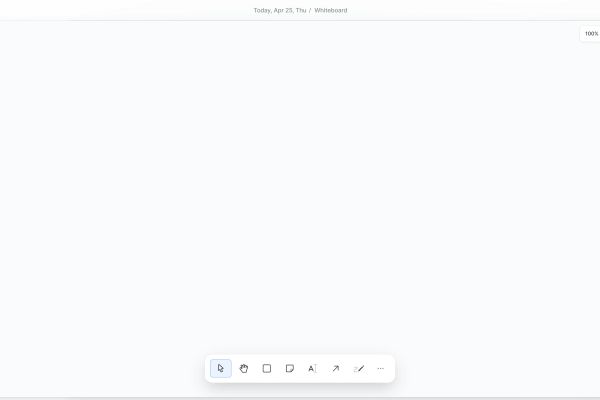
Task: Go to Today, Apr 25, Thu breadcrumb
Action: [x=280, y=10]
